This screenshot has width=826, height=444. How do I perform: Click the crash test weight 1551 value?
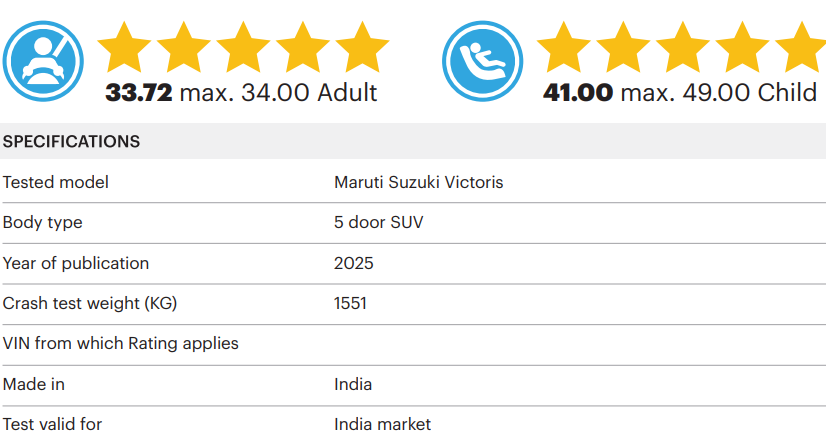[x=350, y=303]
